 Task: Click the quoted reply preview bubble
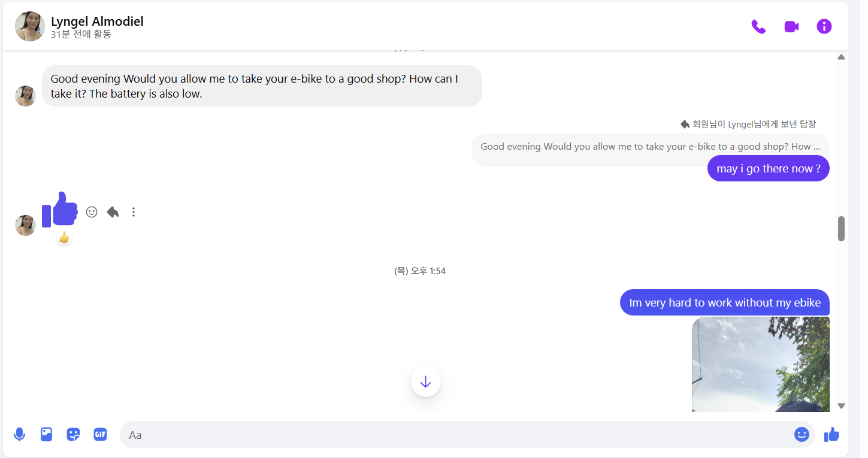(650, 147)
